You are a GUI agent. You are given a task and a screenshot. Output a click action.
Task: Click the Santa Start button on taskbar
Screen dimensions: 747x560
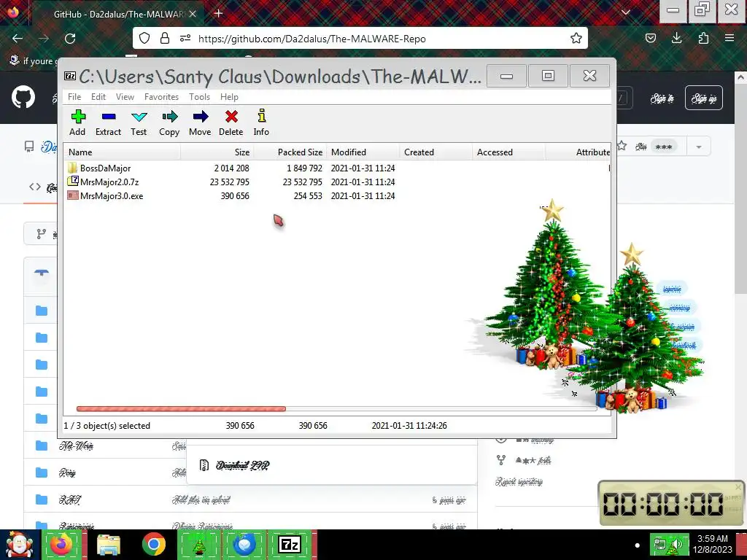[x=19, y=545]
